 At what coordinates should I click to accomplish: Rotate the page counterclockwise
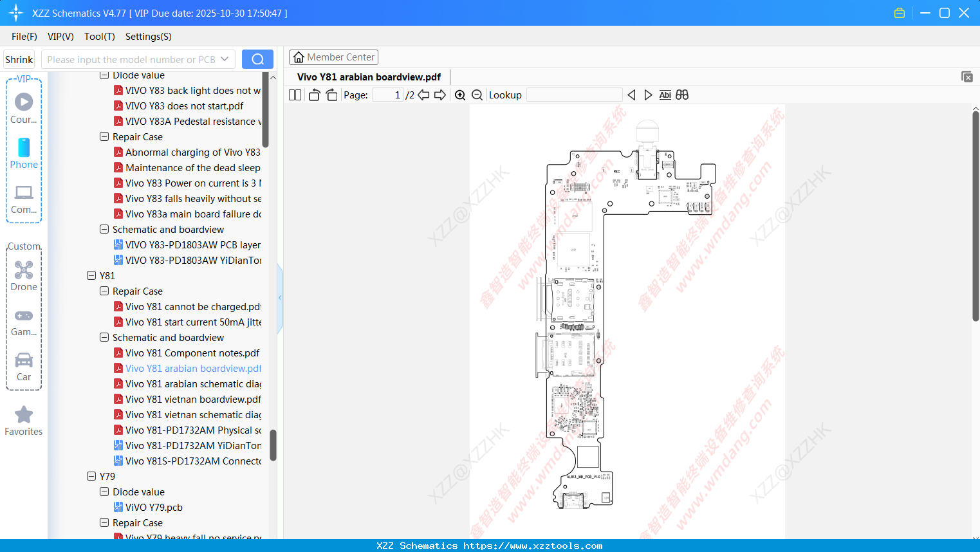click(315, 95)
